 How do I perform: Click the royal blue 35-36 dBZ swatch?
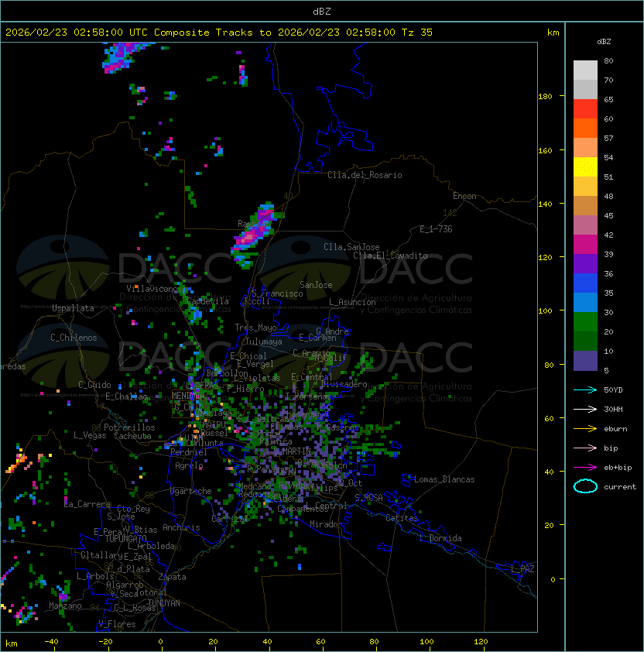(585, 283)
